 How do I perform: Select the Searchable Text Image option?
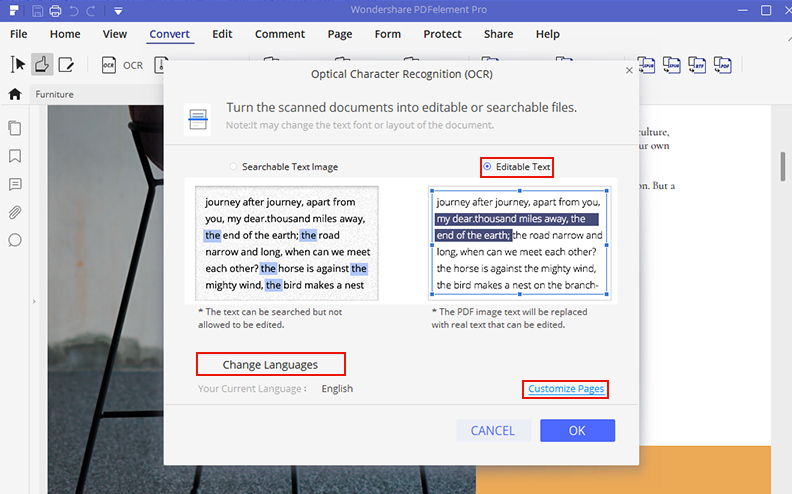[x=234, y=167]
